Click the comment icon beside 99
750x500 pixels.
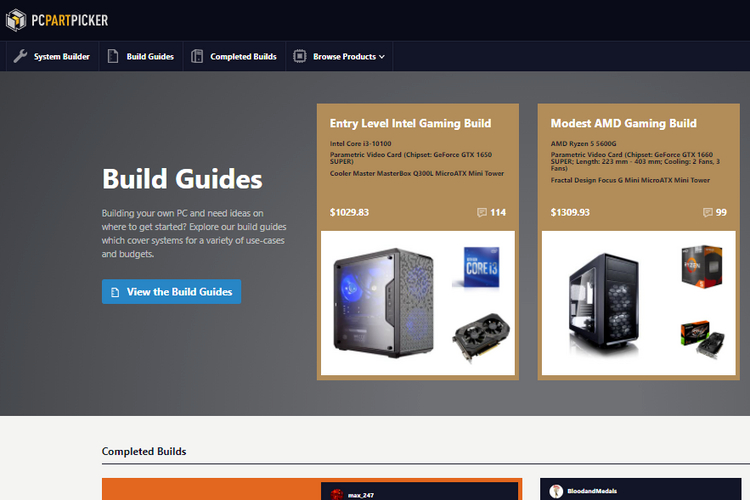[707, 212]
